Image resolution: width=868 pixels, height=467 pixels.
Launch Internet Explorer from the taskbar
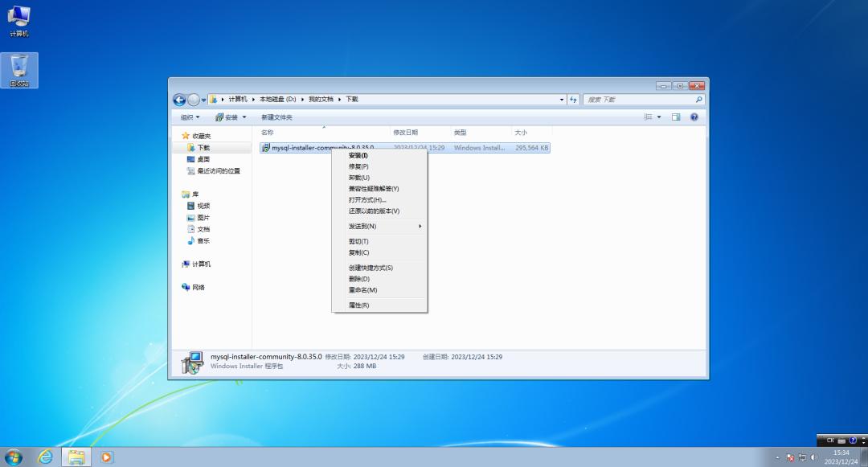45,457
